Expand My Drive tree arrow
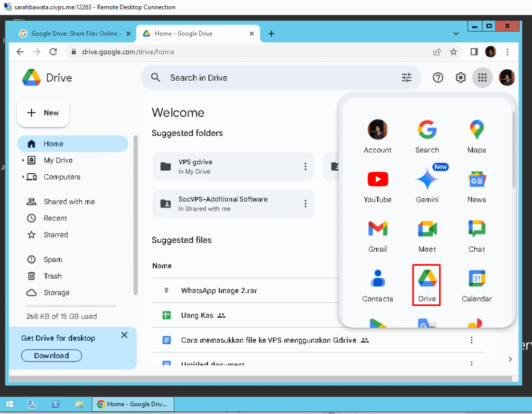The height and width of the screenshot is (414, 532). tap(23, 160)
